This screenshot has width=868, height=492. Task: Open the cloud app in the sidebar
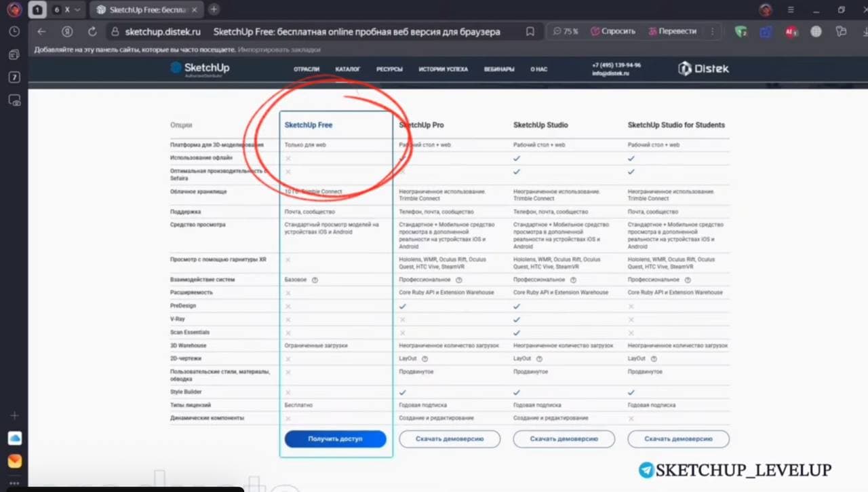click(14, 438)
